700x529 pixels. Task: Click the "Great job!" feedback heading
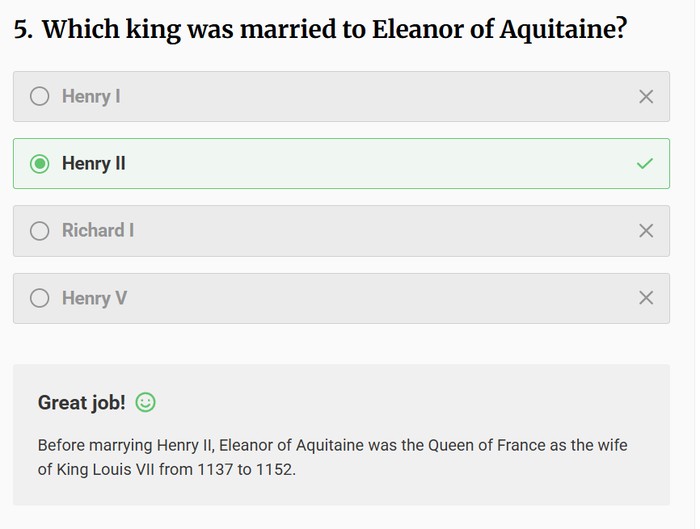point(82,403)
